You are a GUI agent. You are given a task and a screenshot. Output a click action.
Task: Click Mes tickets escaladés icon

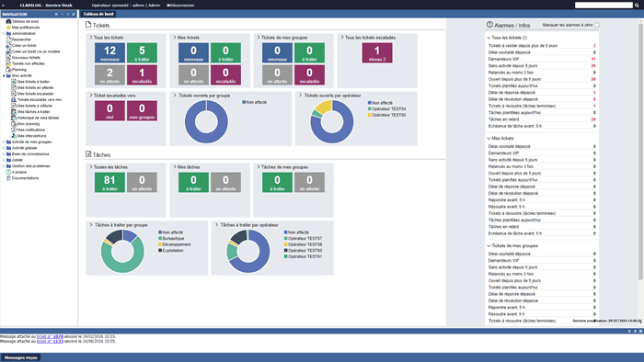coord(14,94)
